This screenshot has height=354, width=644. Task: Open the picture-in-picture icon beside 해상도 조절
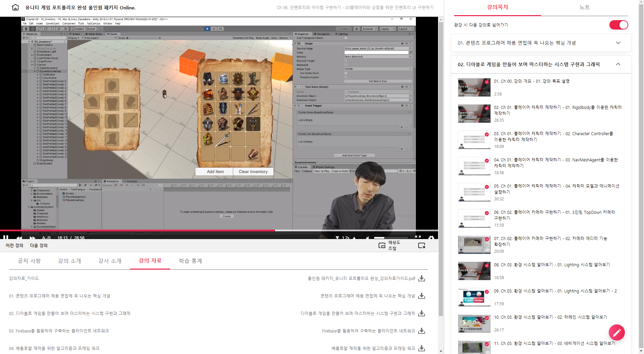click(x=382, y=245)
